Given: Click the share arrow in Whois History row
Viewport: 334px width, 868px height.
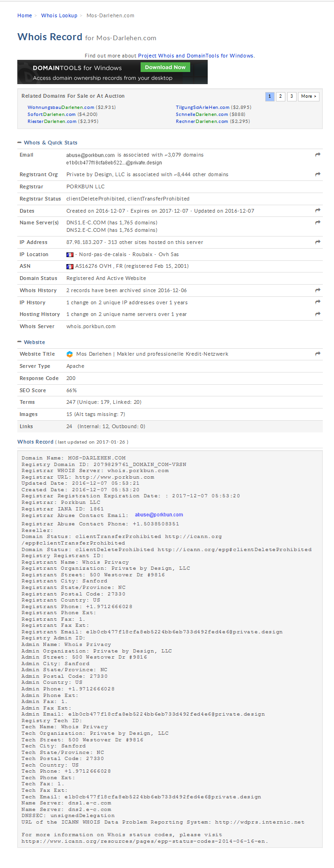Looking at the screenshot, I should click(318, 290).
